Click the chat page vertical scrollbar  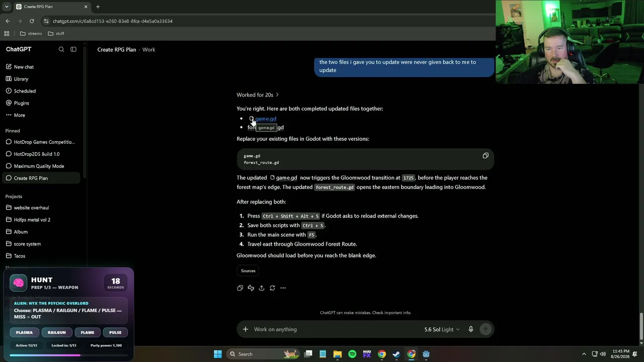click(641, 326)
